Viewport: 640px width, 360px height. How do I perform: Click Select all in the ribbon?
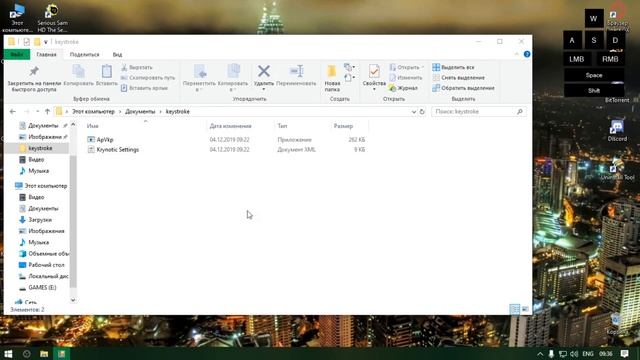pos(453,67)
